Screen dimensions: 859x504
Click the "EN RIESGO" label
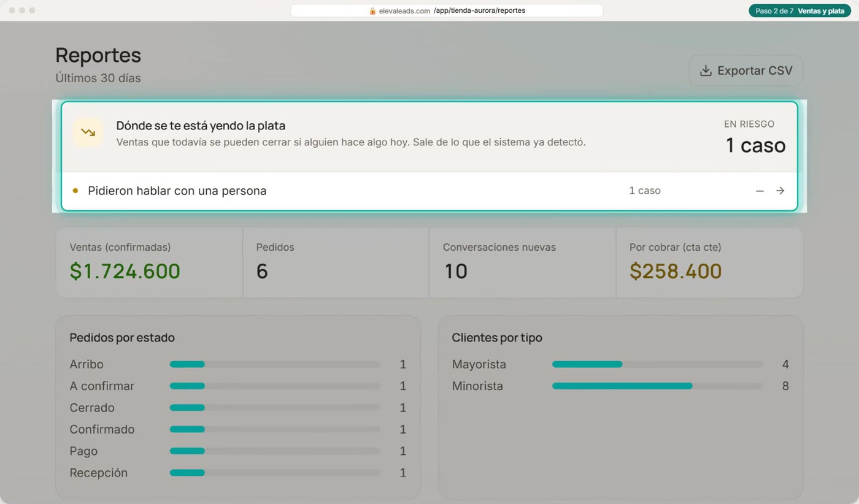click(749, 124)
